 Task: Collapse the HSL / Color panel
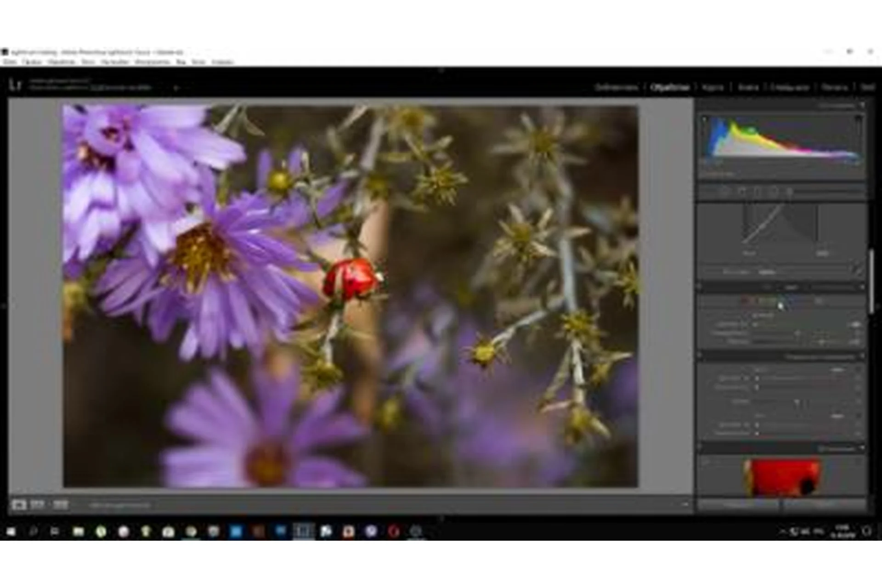pyautogui.click(x=862, y=288)
